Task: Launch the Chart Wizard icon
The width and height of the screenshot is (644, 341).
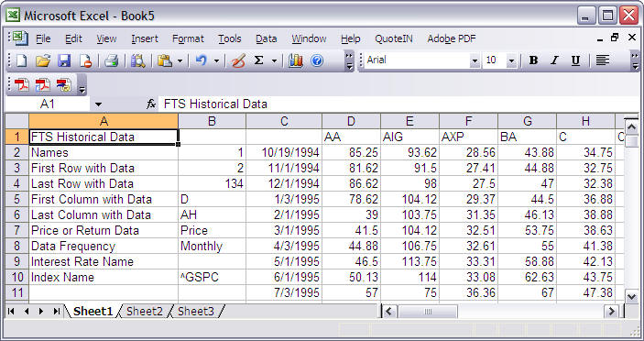Action: tap(295, 61)
